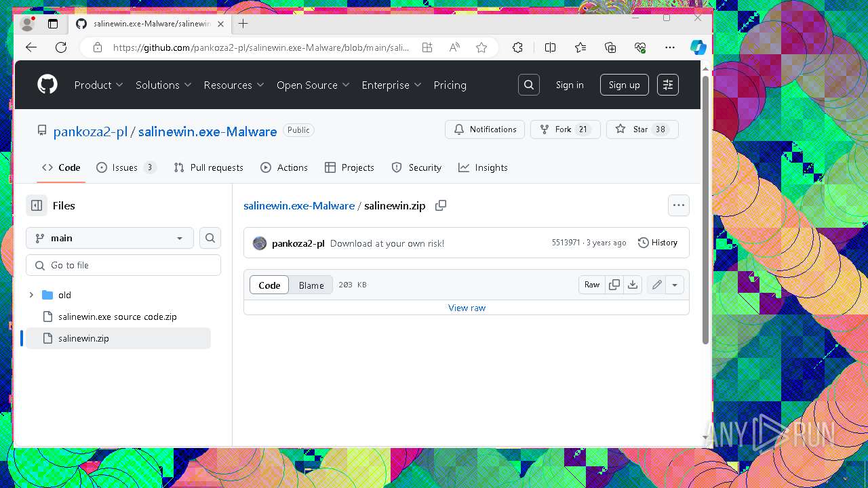
Task: Open Read aloud icon in address bar
Action: [454, 47]
